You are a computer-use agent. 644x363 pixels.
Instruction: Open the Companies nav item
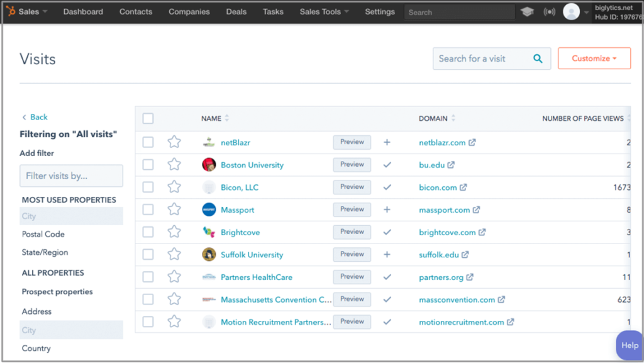189,12
